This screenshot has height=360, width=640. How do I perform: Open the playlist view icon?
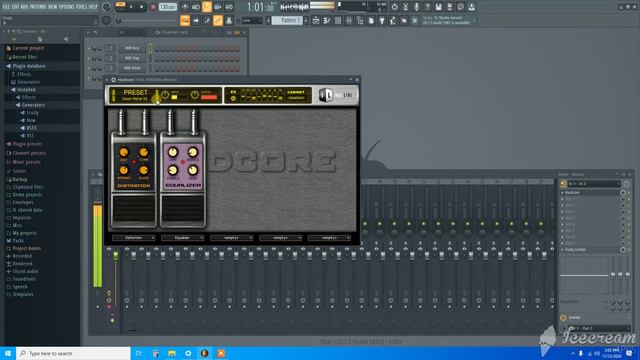click(316, 20)
